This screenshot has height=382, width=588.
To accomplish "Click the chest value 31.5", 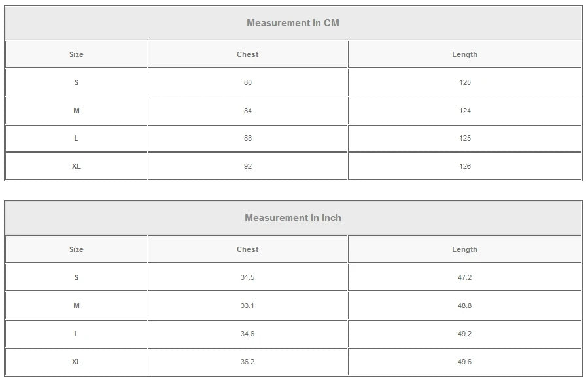I will click(247, 277).
